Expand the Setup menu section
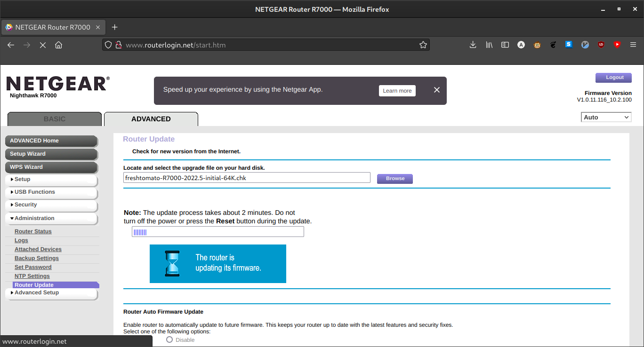The image size is (644, 347). (x=51, y=180)
